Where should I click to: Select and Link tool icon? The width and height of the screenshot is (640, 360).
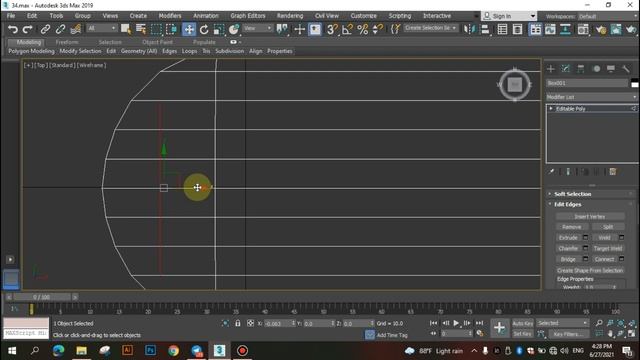pyautogui.click(x=45, y=29)
